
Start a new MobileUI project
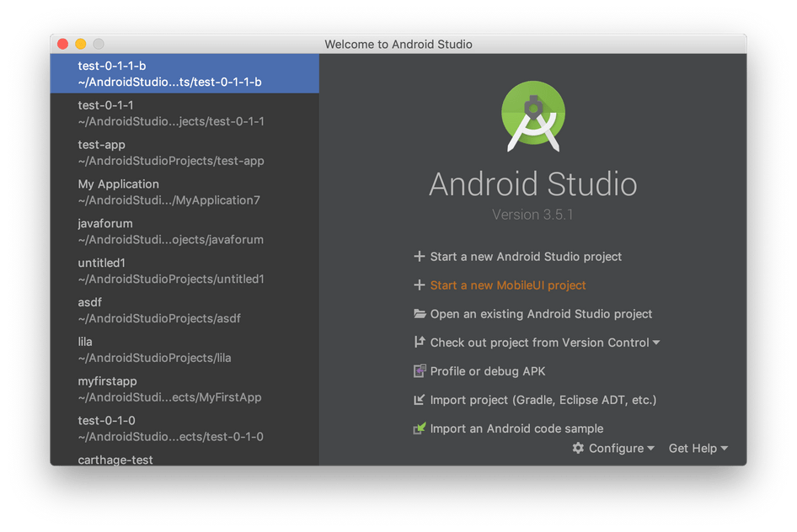click(508, 285)
